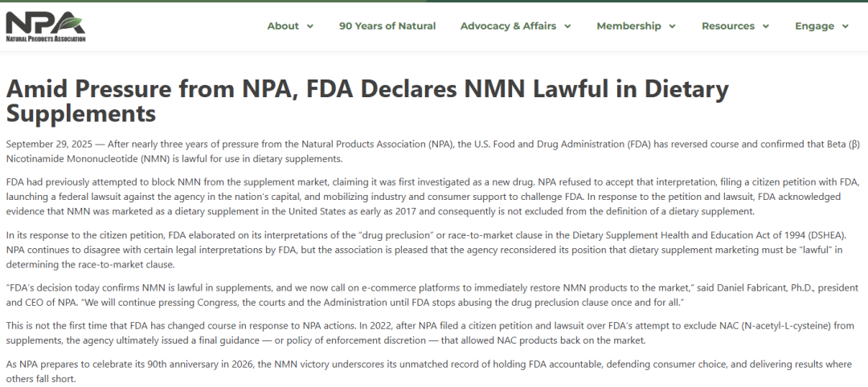The height and width of the screenshot is (387, 868).
Task: Go to 90 Years of Natural page
Action: pyautogui.click(x=387, y=26)
